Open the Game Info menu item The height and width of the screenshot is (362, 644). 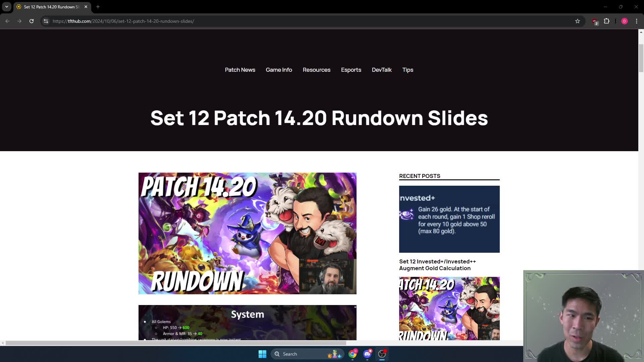click(279, 70)
